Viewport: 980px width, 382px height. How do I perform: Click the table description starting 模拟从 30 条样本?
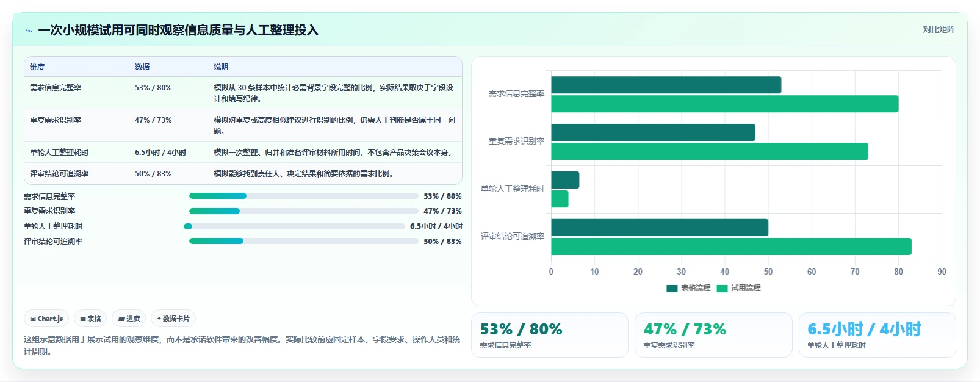pyautogui.click(x=334, y=93)
